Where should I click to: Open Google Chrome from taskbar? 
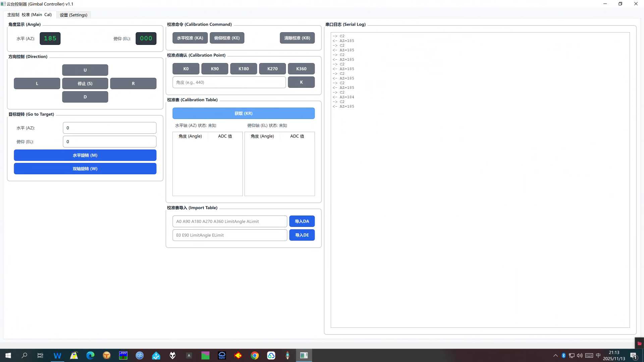pos(255,356)
